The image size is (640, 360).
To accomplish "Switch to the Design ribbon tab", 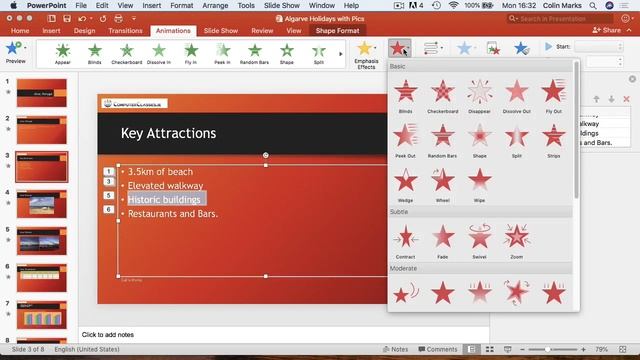I will [x=84, y=31].
